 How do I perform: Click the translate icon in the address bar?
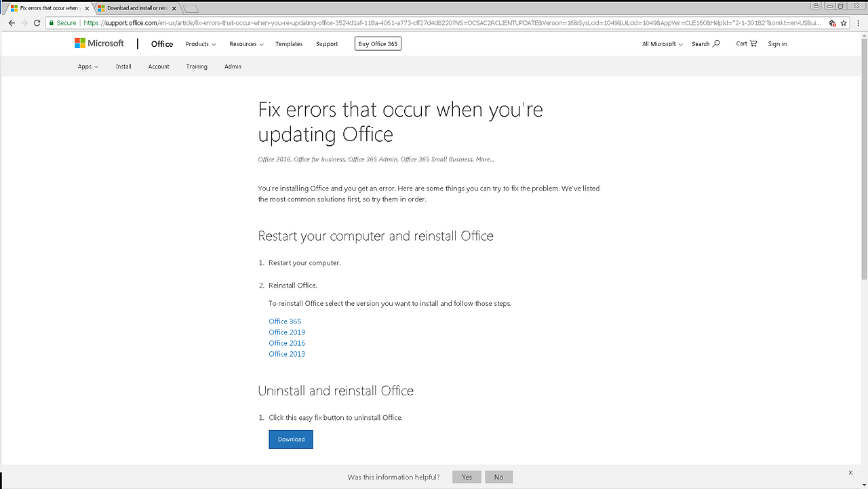pyautogui.click(x=831, y=22)
